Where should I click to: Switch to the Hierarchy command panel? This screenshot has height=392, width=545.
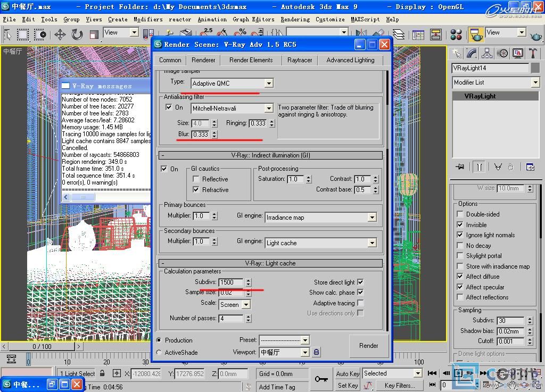click(x=487, y=53)
